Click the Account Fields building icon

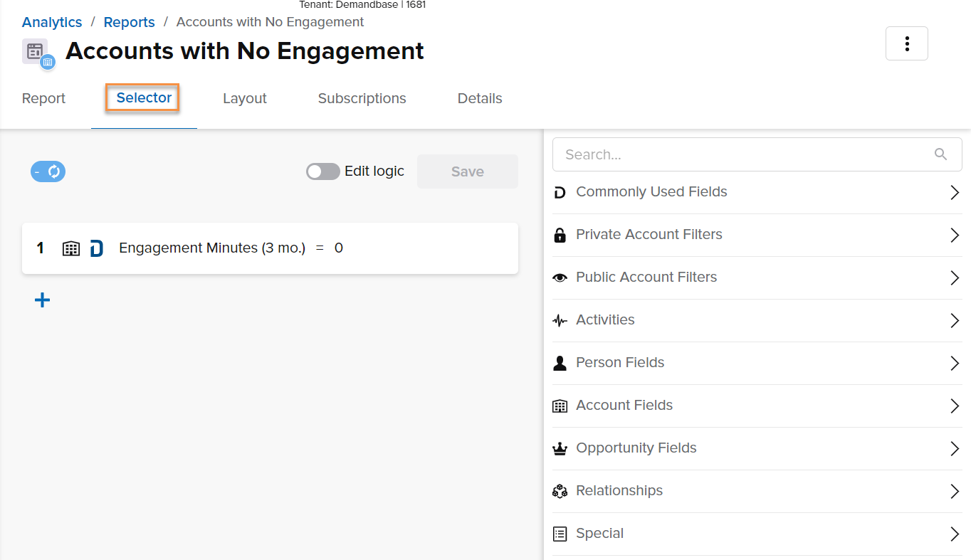tap(560, 406)
